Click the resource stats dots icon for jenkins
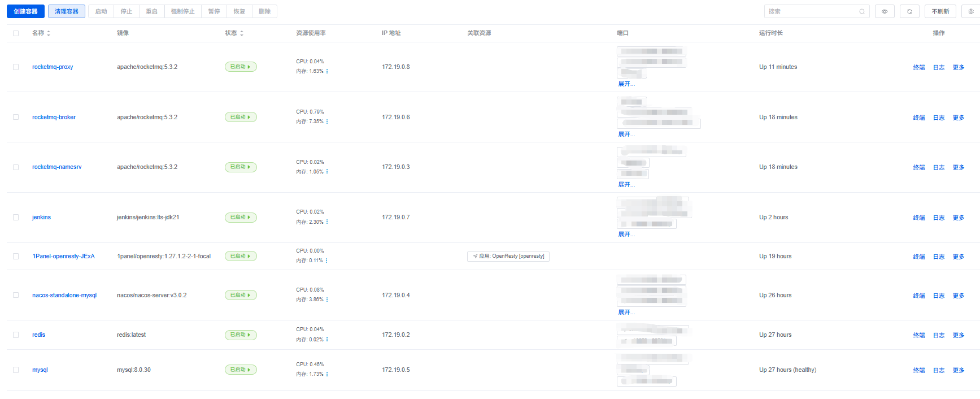The height and width of the screenshot is (399, 980). pos(327,222)
